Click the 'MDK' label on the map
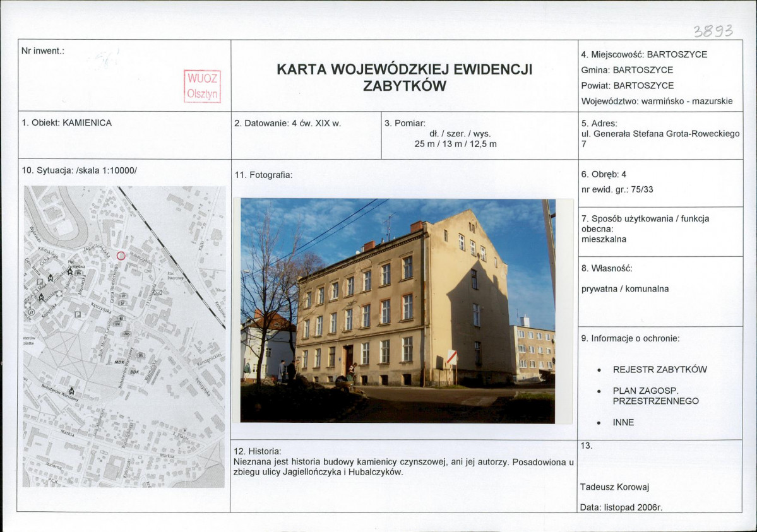Viewport: 757px width, 532px height. [x=119, y=362]
